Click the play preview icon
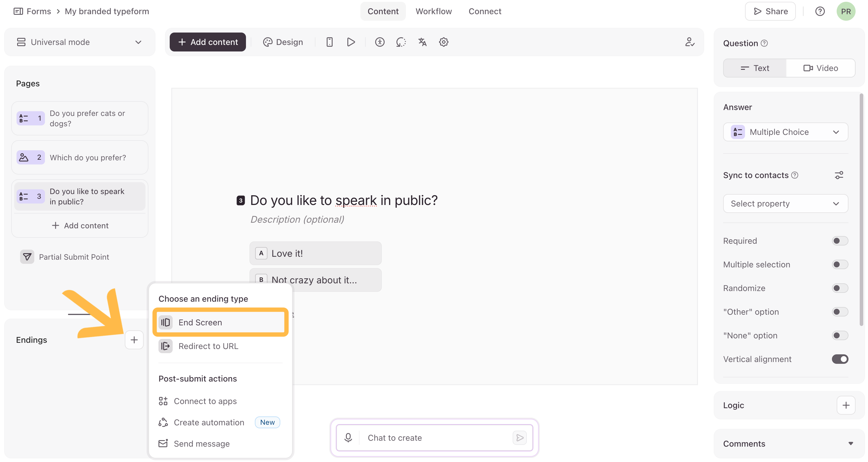The height and width of the screenshot is (462, 868). (351, 42)
